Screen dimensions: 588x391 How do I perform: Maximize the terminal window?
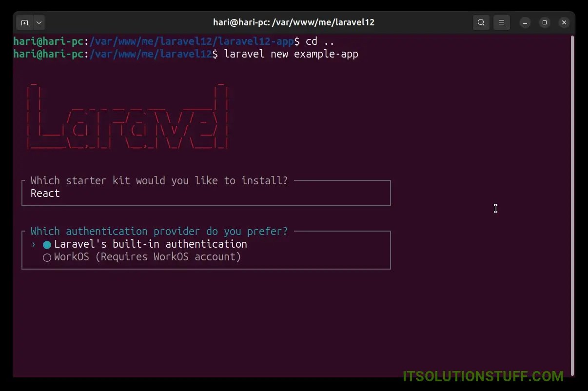(x=545, y=22)
